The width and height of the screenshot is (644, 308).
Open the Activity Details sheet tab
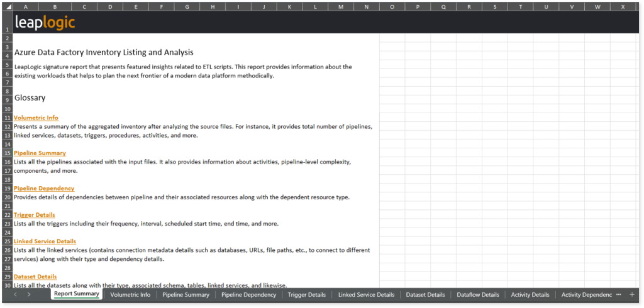click(x=530, y=294)
